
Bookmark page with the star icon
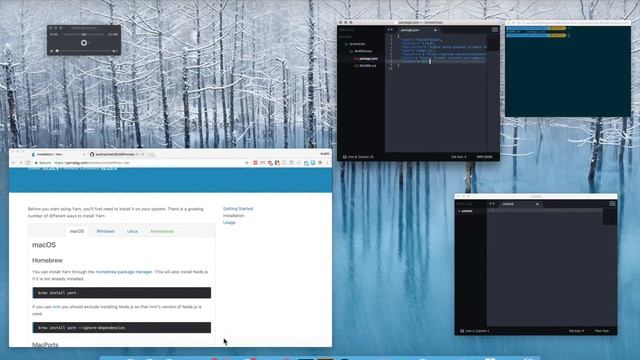tap(247, 163)
